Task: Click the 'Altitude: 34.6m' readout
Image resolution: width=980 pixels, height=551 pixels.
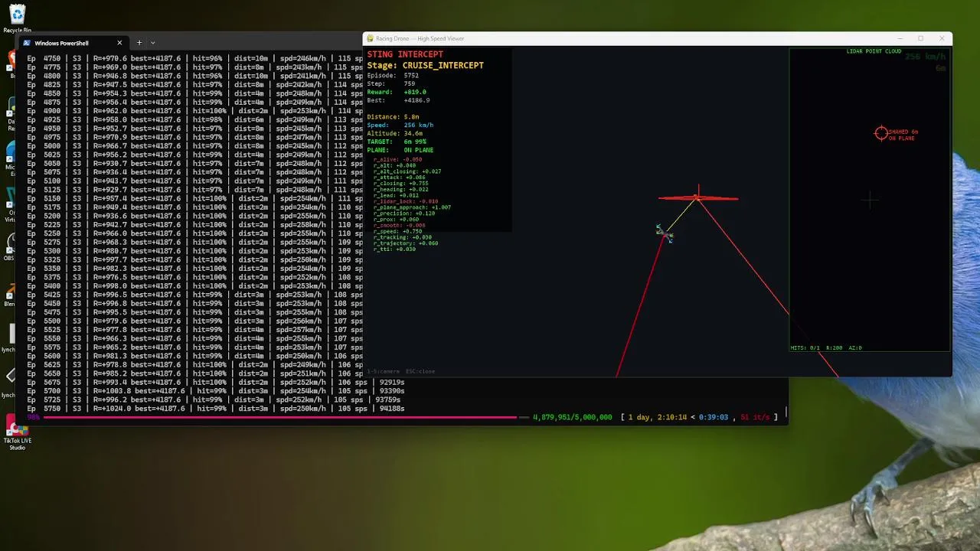Action: click(x=394, y=134)
